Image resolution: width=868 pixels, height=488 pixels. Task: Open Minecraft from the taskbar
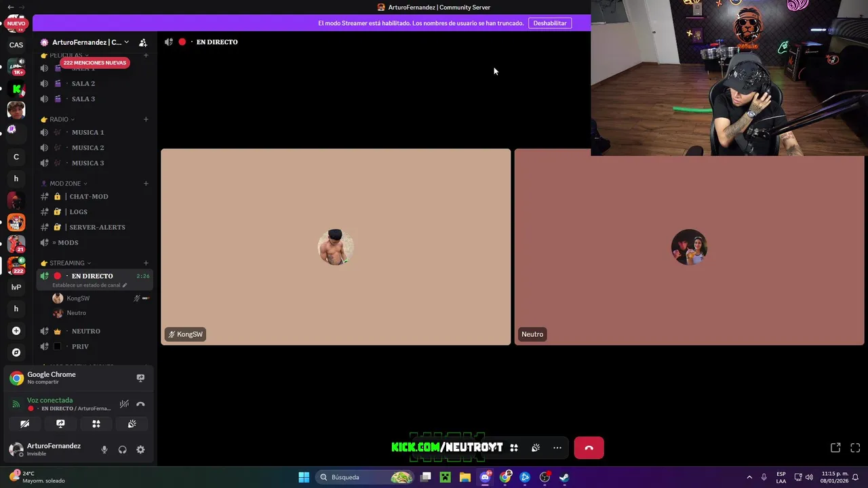445,477
